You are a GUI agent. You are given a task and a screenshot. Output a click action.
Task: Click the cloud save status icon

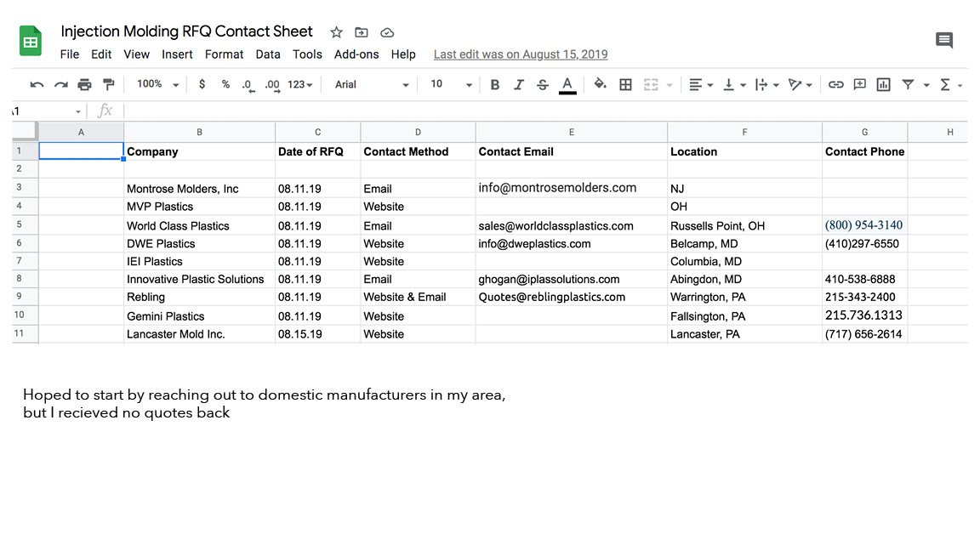pyautogui.click(x=387, y=32)
